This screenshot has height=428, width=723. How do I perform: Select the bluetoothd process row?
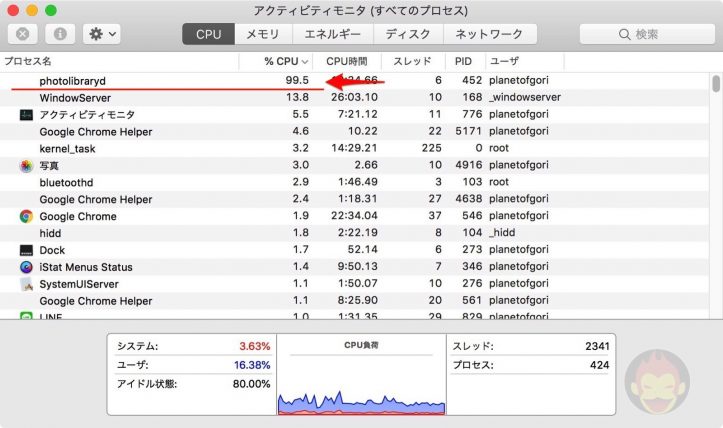click(354, 182)
